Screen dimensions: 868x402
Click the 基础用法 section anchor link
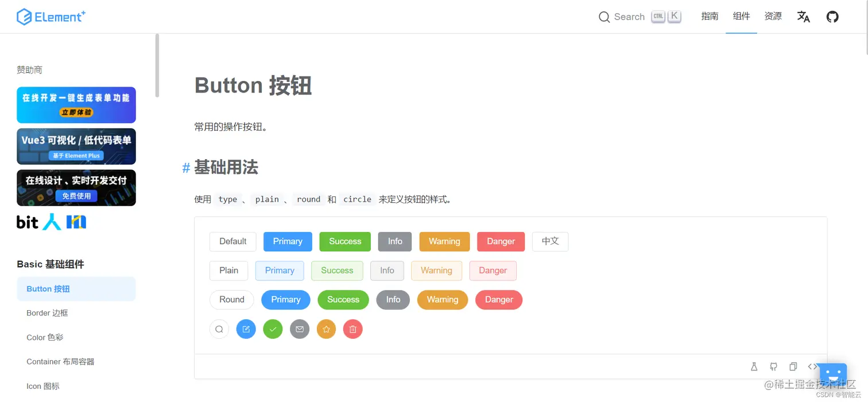185,168
